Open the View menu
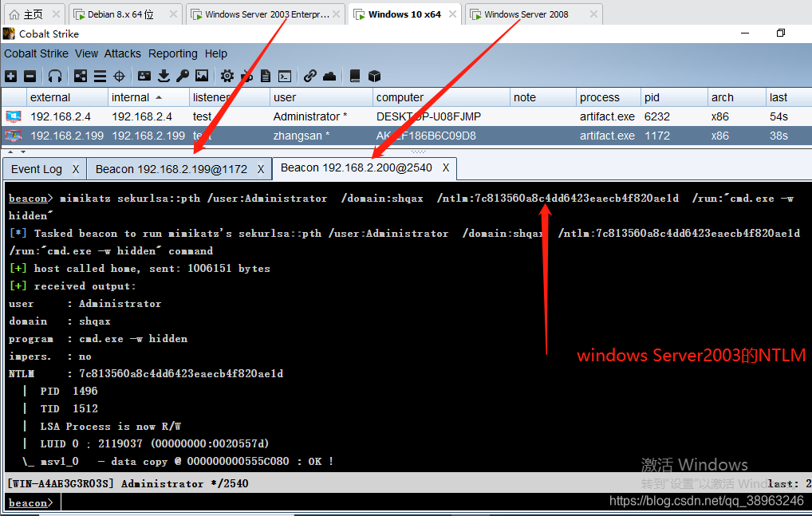Image resolution: width=812 pixels, height=516 pixels. coord(86,53)
